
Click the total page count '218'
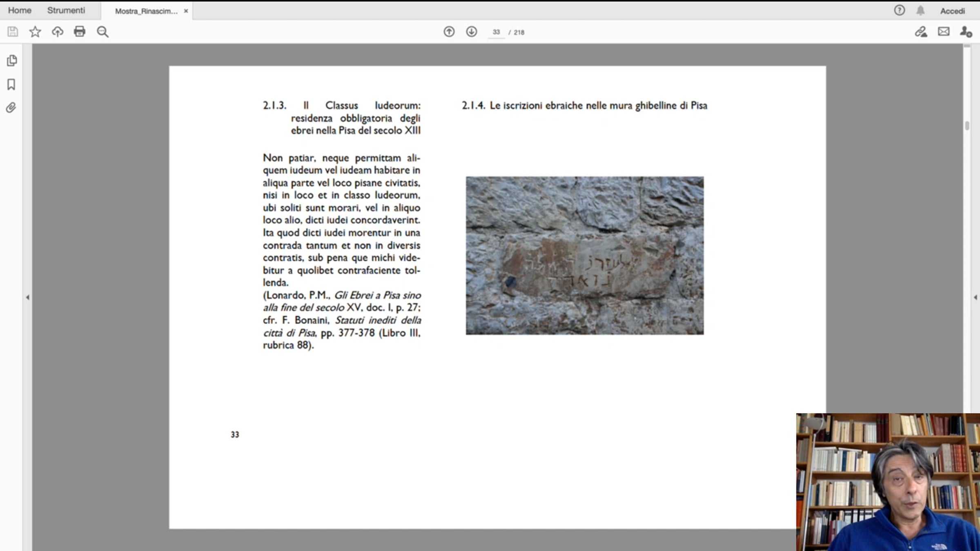[x=519, y=32]
